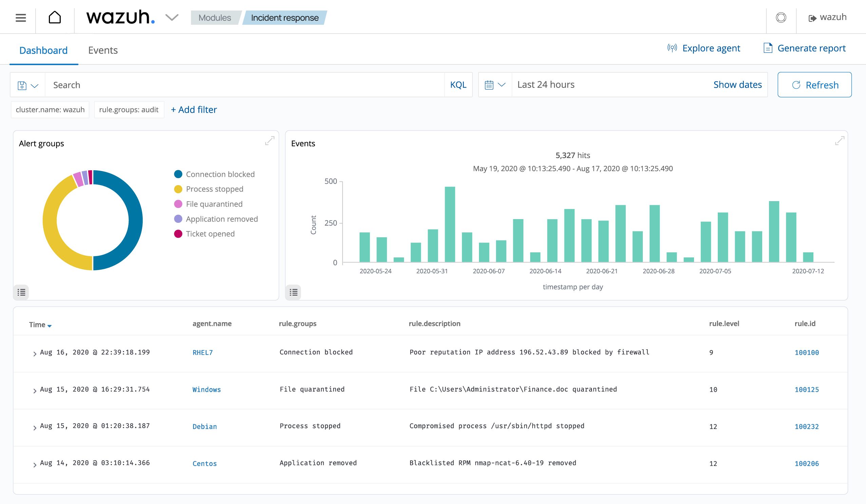Image resolution: width=866 pixels, height=504 pixels.
Task: Click the Last 24 hours time range
Action: (x=546, y=84)
